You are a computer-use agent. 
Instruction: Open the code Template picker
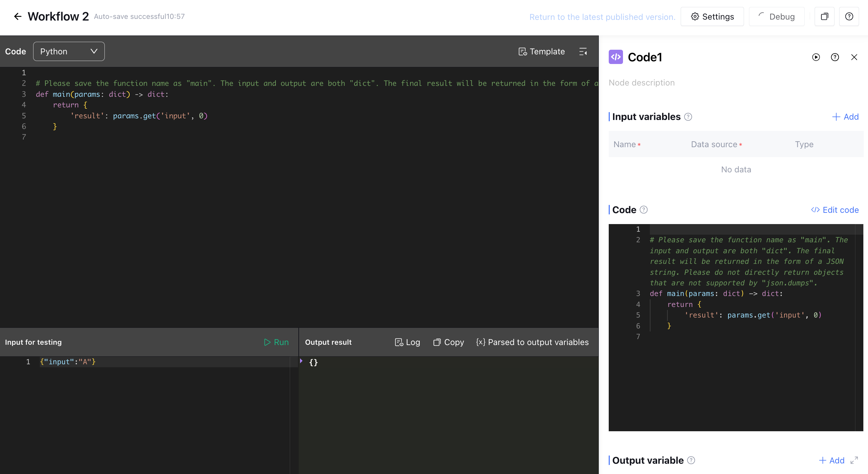(x=541, y=52)
